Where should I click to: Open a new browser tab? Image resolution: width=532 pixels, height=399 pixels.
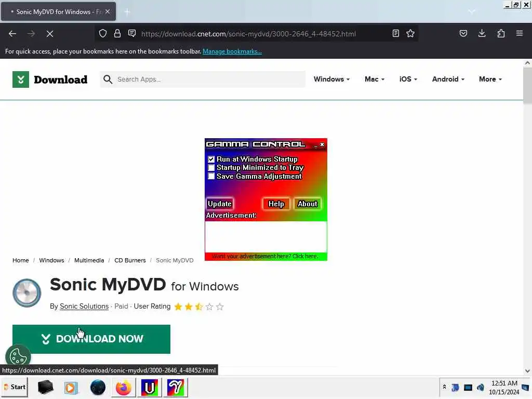(127, 12)
